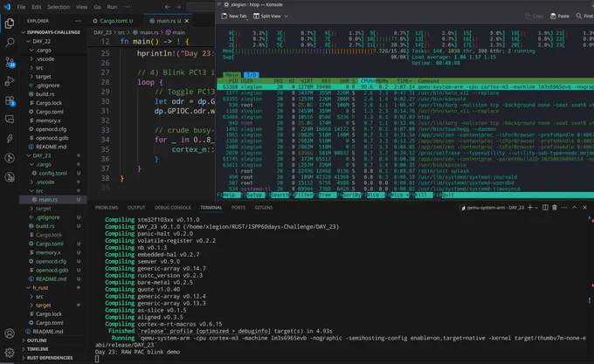
Task: Click htop F1 Help button
Action: (x=229, y=195)
